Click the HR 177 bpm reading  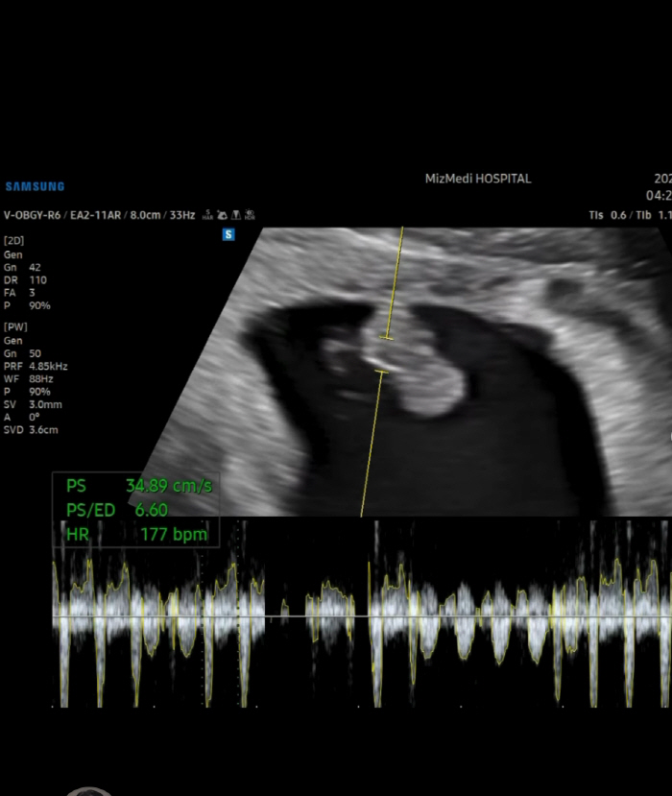(x=135, y=534)
